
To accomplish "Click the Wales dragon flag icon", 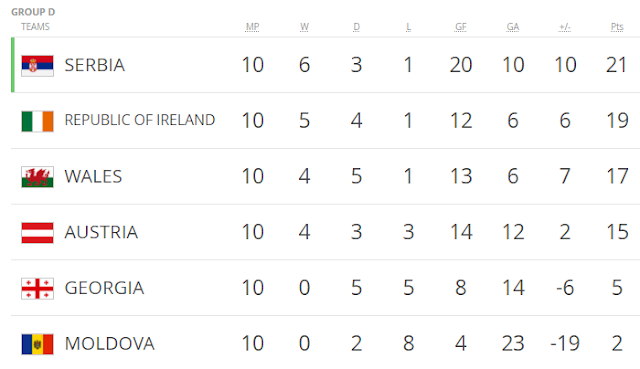I will click(x=37, y=177).
